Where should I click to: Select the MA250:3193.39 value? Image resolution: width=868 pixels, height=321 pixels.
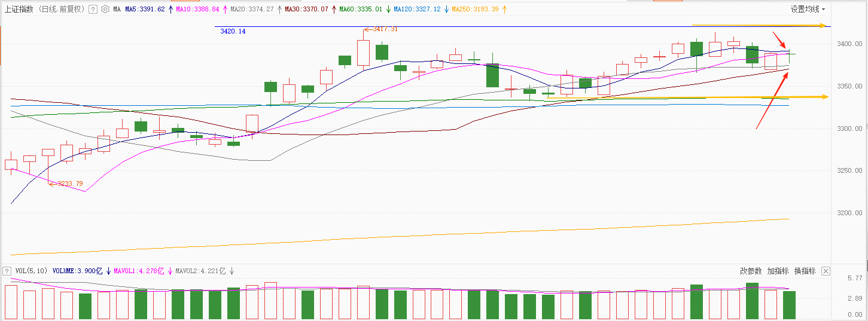(475, 10)
